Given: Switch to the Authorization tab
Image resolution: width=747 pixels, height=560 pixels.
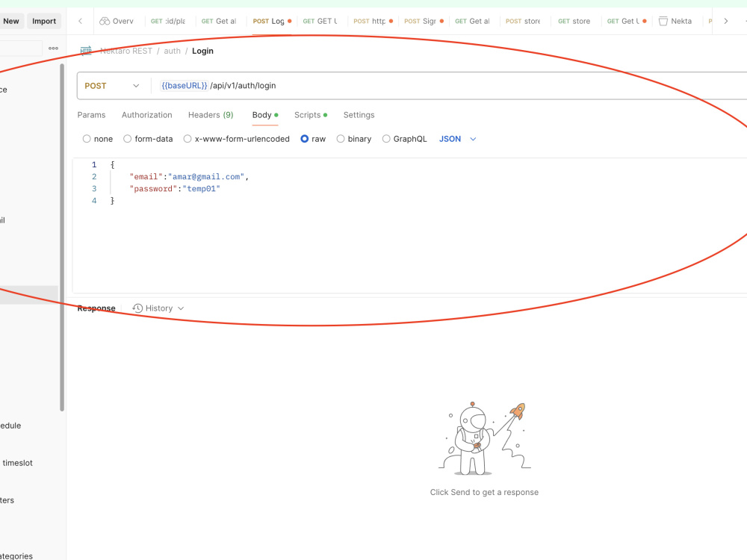Looking at the screenshot, I should point(146,115).
